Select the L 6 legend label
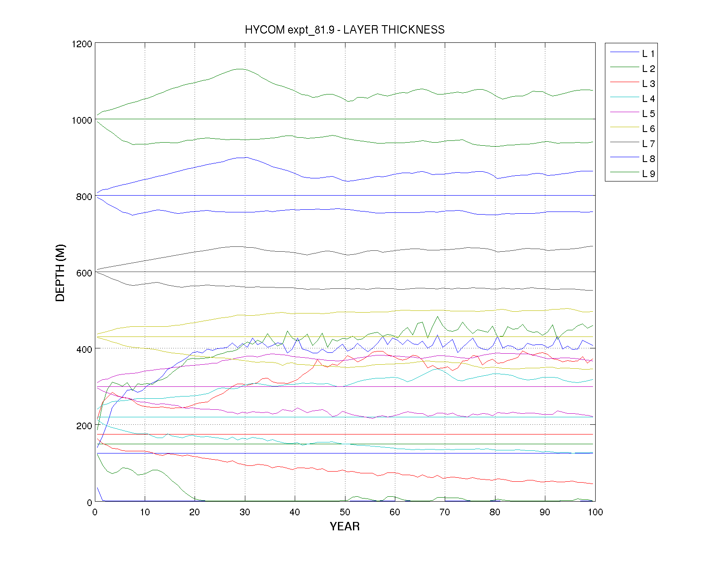728x563 pixels. [648, 129]
